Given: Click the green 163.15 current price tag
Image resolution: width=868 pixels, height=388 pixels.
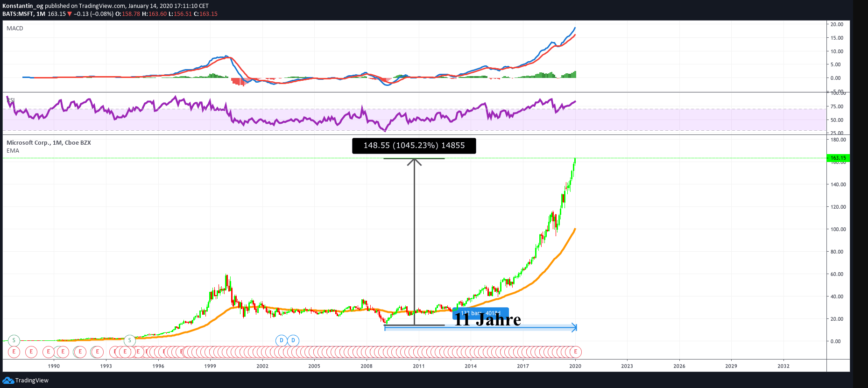Looking at the screenshot, I should point(838,158).
